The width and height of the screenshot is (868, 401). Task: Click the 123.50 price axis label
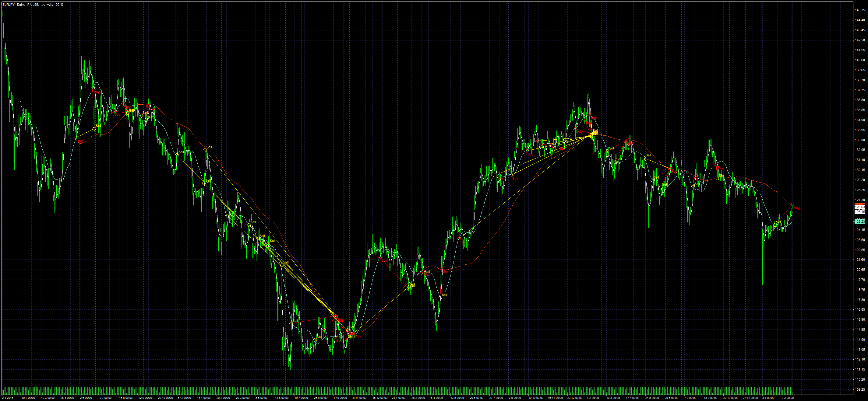(859, 240)
